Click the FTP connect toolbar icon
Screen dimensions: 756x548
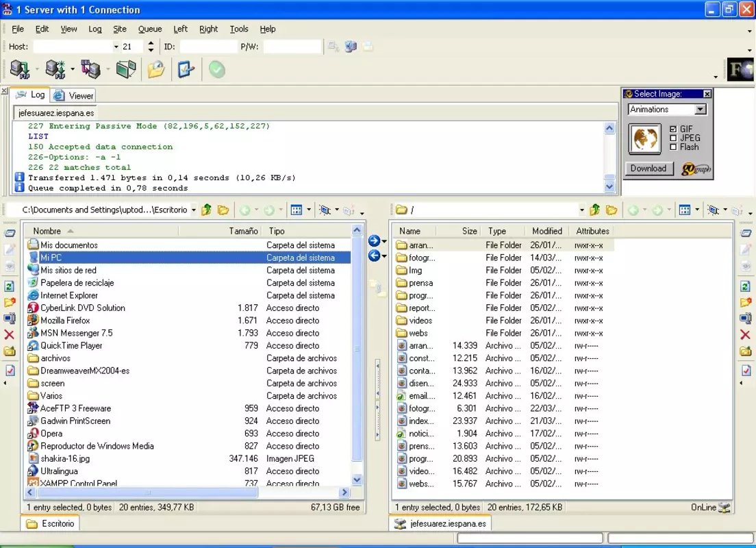tap(20, 69)
